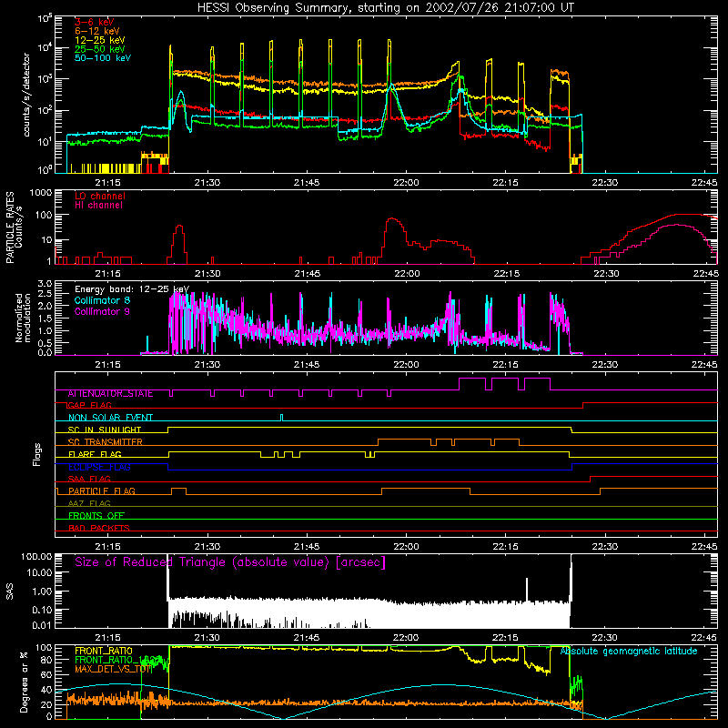
Task: Click the 'SC_TRANSMITTER' flag label
Action: point(105,442)
